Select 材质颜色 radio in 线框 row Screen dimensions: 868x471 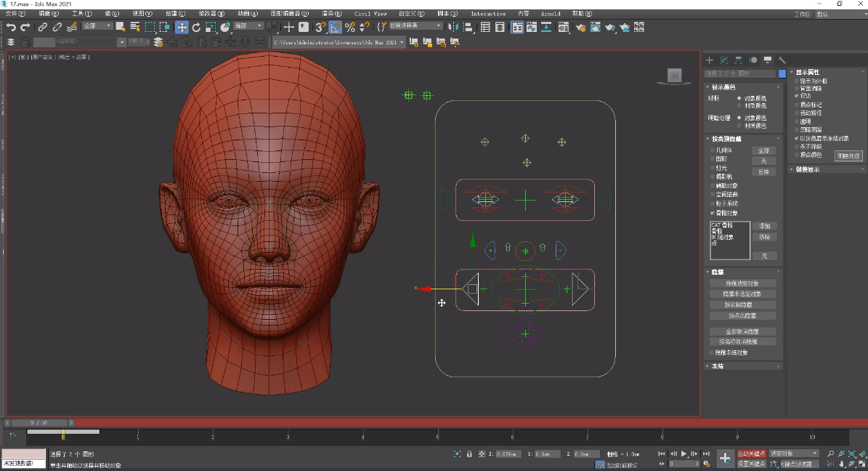[x=739, y=106]
